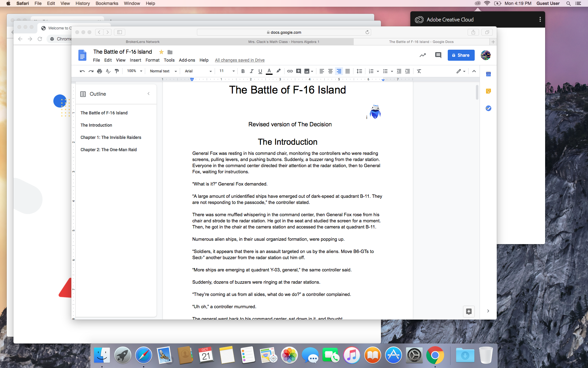Click the document vertical scrollbar
588x368 pixels.
pyautogui.click(x=477, y=92)
